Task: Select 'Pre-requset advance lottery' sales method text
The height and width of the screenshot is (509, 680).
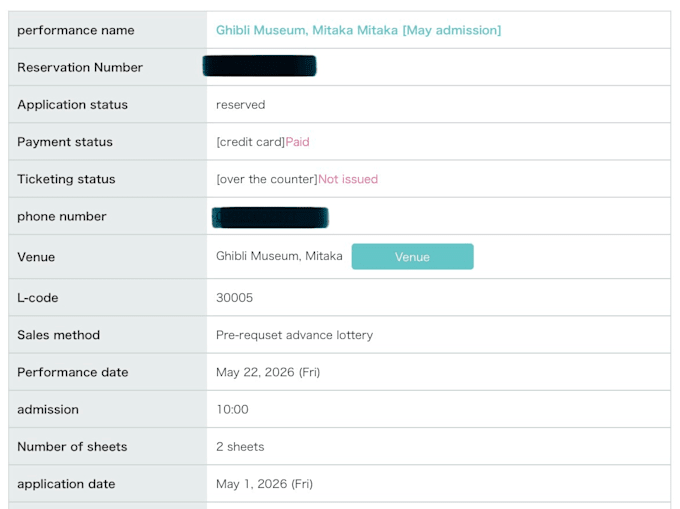Action: tap(294, 335)
